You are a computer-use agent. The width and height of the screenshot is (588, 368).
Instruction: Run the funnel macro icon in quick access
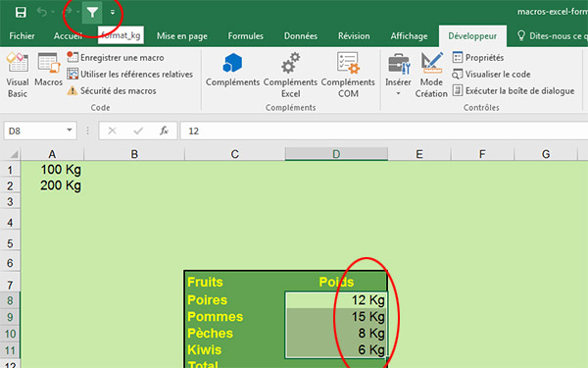pyautogui.click(x=92, y=13)
